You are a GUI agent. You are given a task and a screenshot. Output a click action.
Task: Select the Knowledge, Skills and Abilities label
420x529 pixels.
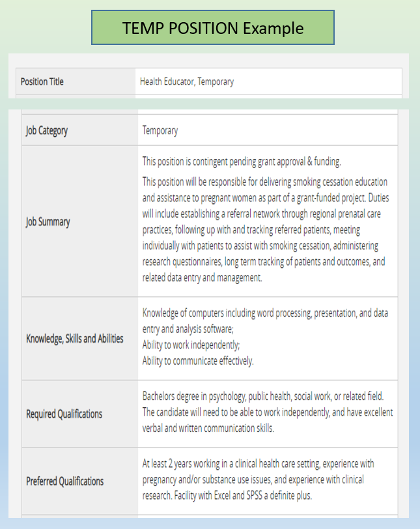75,338
